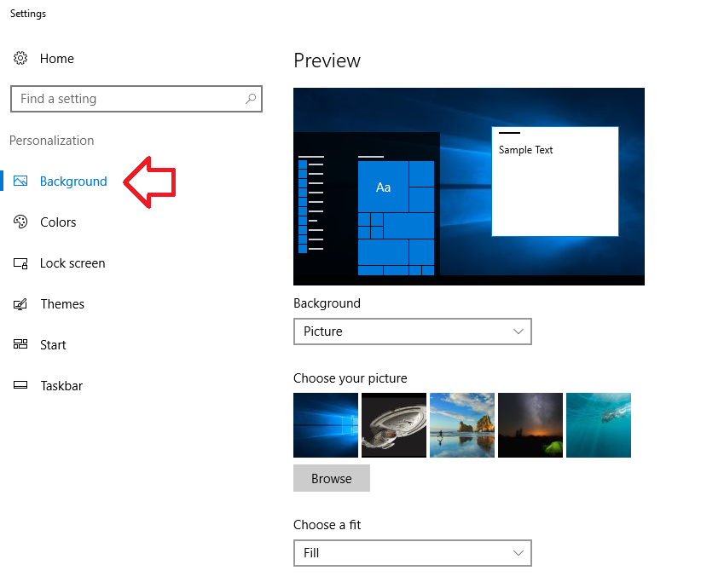
Task: Open Themes settings
Action: [x=62, y=304]
